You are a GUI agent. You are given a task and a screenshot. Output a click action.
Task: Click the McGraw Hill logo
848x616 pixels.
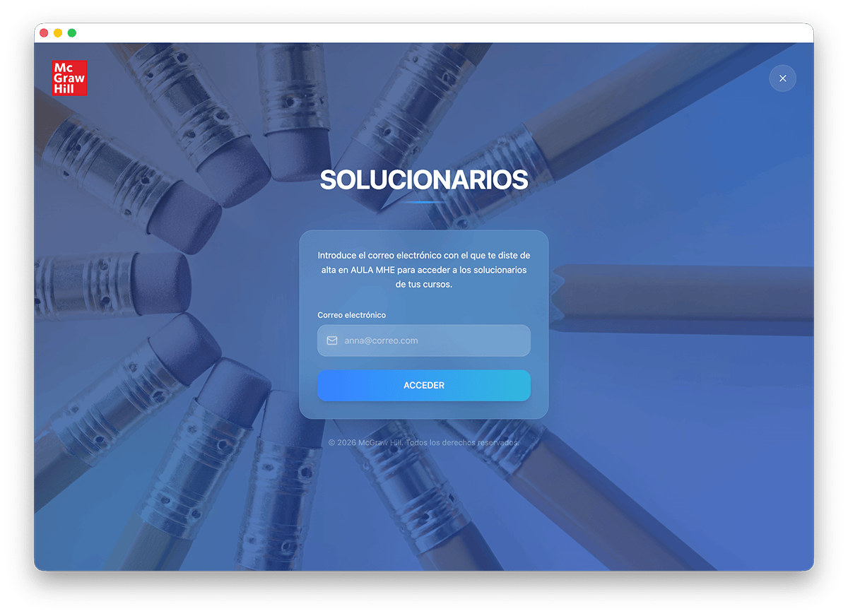pyautogui.click(x=70, y=78)
